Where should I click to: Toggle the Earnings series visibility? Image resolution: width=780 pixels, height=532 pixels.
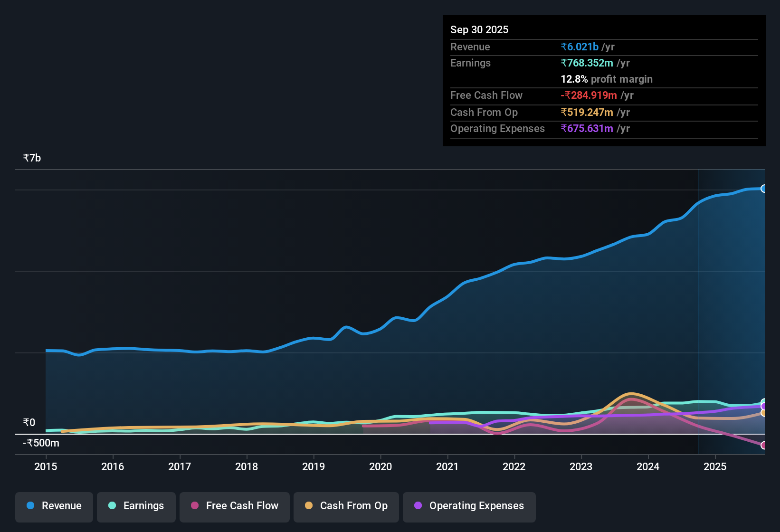tap(136, 506)
